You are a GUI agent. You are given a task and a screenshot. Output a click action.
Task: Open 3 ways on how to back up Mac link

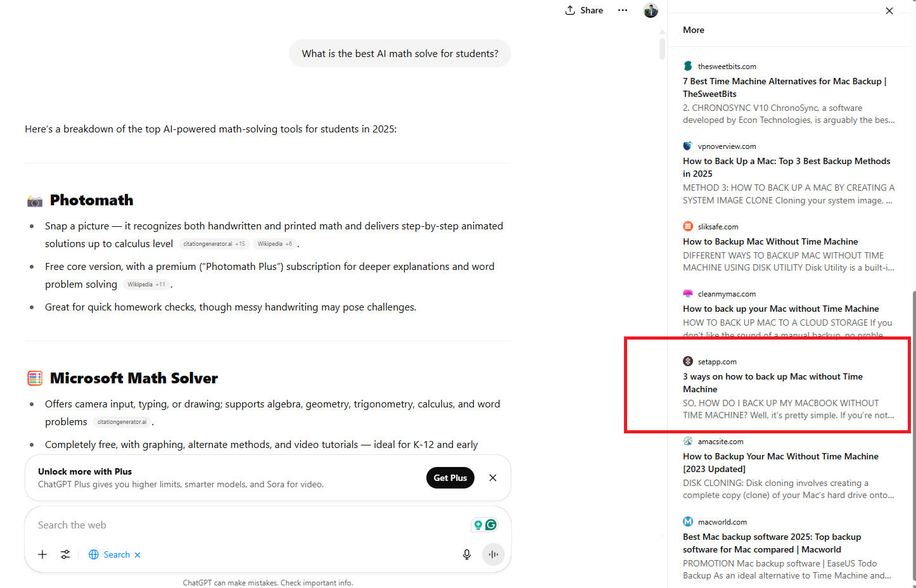pyautogui.click(x=773, y=383)
